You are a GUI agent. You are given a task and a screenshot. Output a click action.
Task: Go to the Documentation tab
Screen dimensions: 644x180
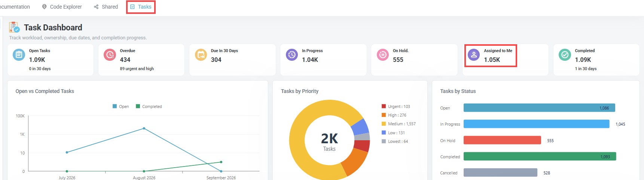coord(15,7)
